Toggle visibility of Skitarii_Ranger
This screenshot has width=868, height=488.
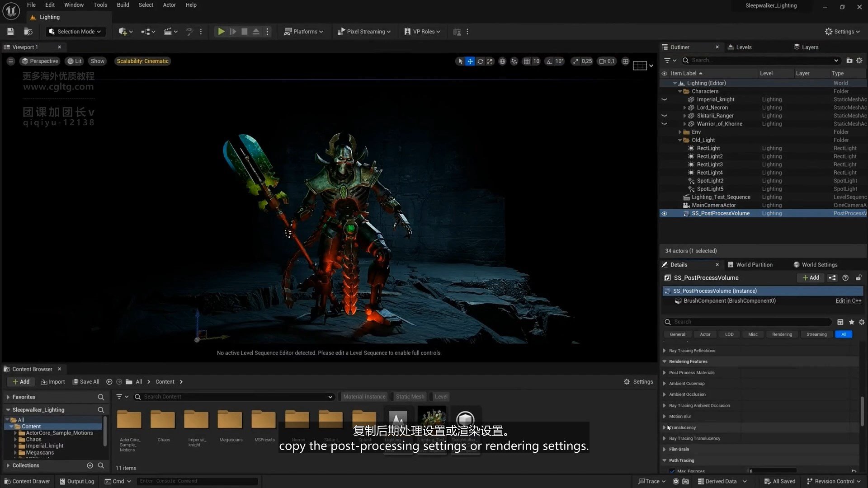coord(664,116)
